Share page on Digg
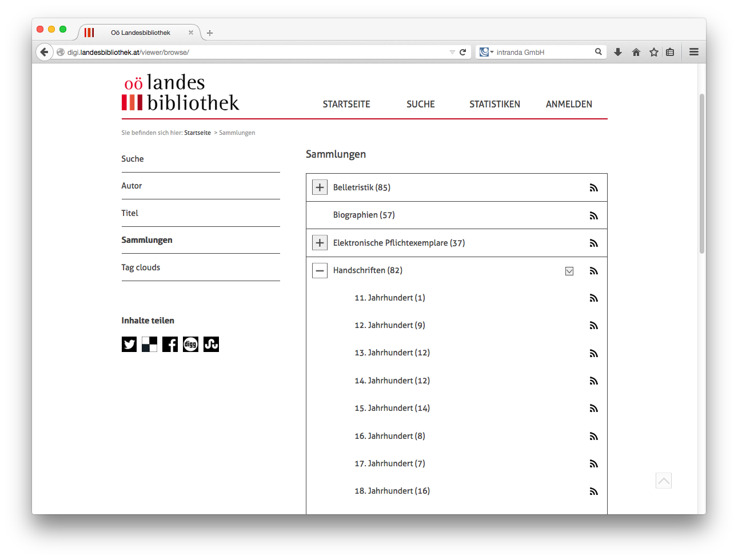Screen dimensions: 738x560 pyautogui.click(x=190, y=344)
